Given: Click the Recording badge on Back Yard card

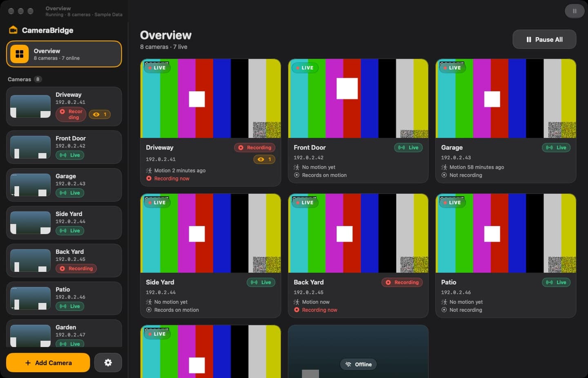Looking at the screenshot, I should point(402,282).
